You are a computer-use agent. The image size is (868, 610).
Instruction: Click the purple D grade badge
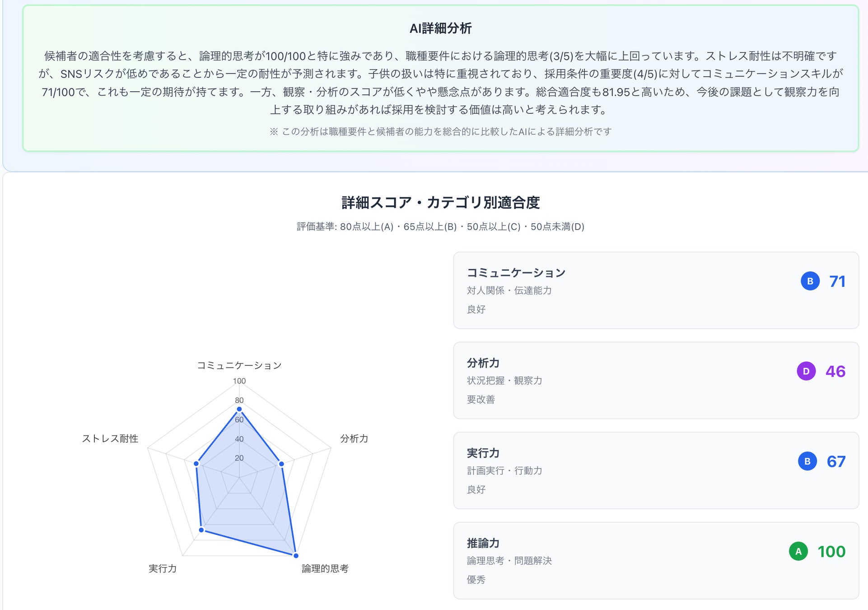point(806,371)
